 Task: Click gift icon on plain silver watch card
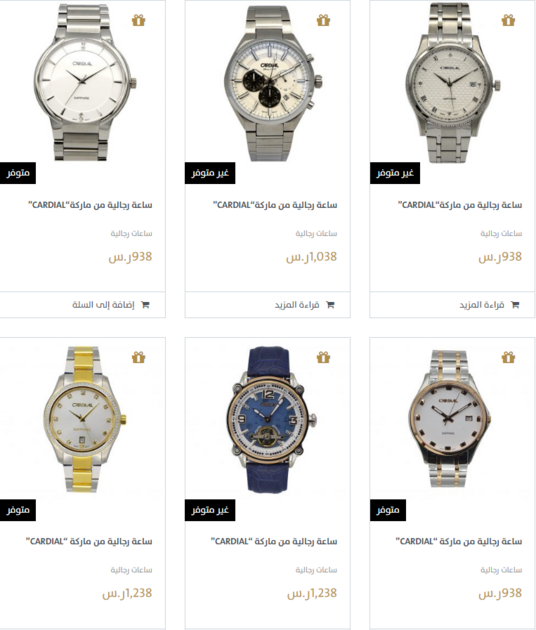click(x=139, y=20)
